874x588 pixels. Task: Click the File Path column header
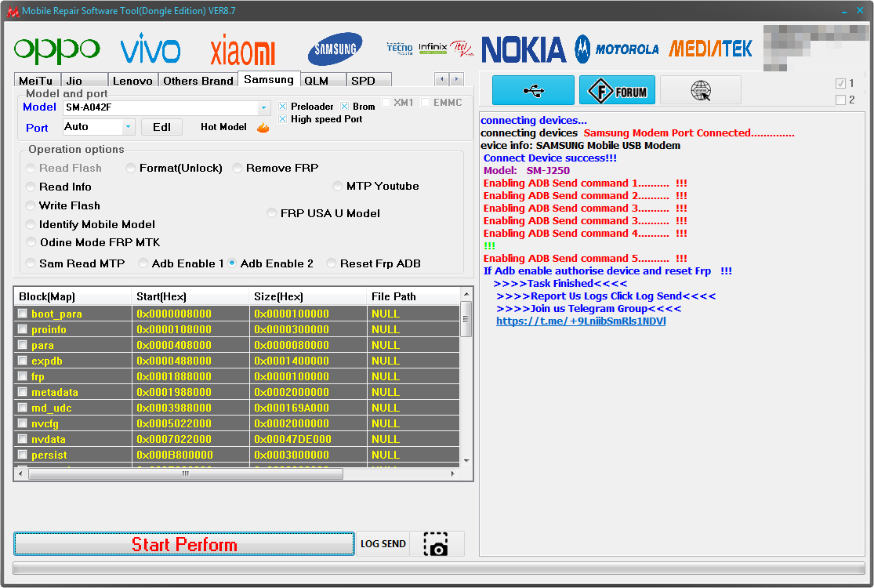[x=414, y=296]
